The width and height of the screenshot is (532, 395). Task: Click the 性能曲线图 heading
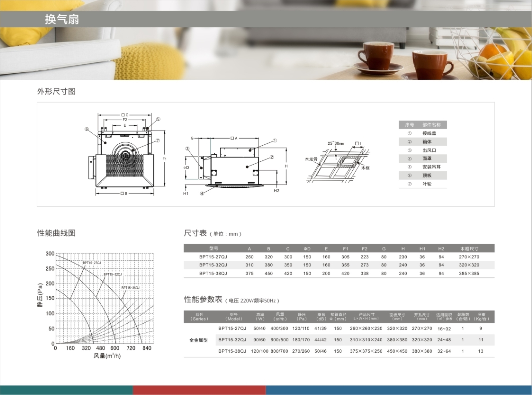click(x=56, y=233)
